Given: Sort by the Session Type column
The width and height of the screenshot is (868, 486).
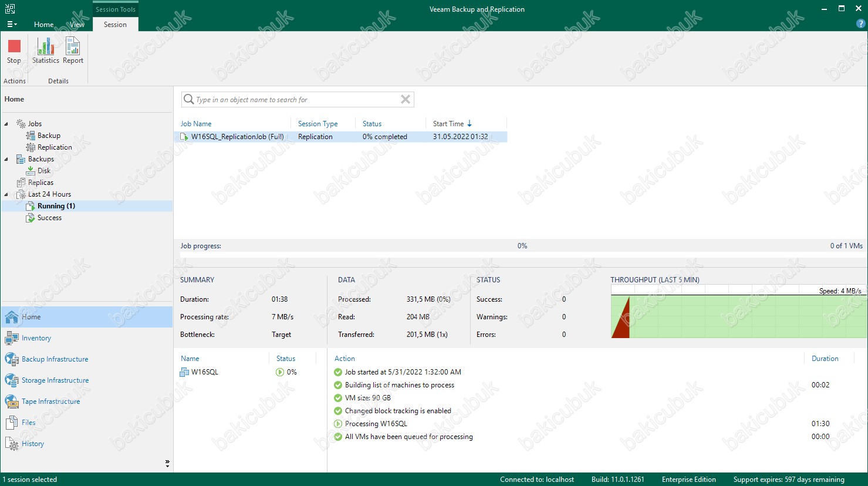Looking at the screenshot, I should coord(318,124).
